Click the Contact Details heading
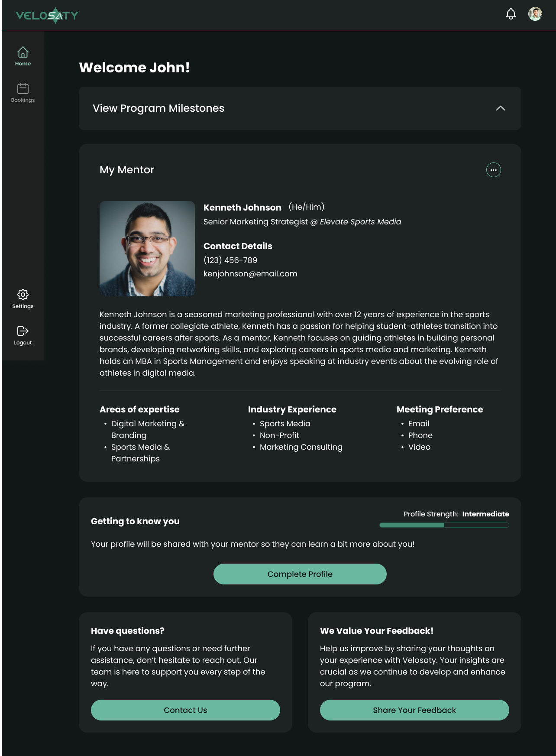The image size is (556, 756). (238, 246)
